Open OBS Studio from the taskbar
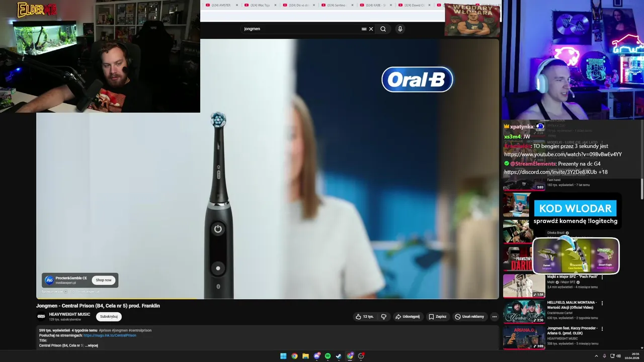The height and width of the screenshot is (362, 644). [x=361, y=356]
